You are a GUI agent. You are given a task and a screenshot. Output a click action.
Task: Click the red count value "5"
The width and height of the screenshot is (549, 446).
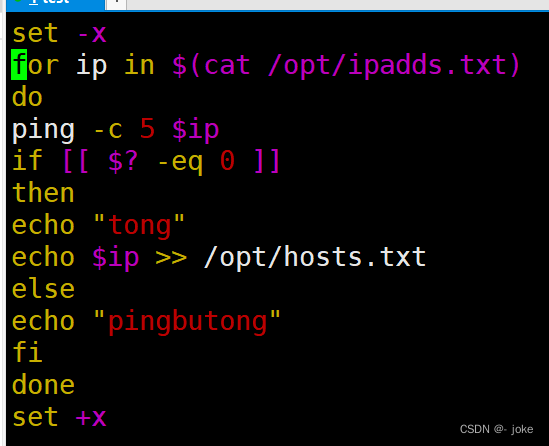tap(147, 129)
